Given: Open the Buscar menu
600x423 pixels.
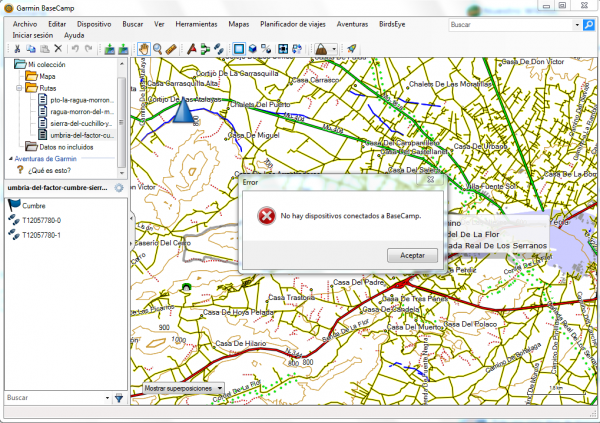Looking at the screenshot, I should click(133, 24).
